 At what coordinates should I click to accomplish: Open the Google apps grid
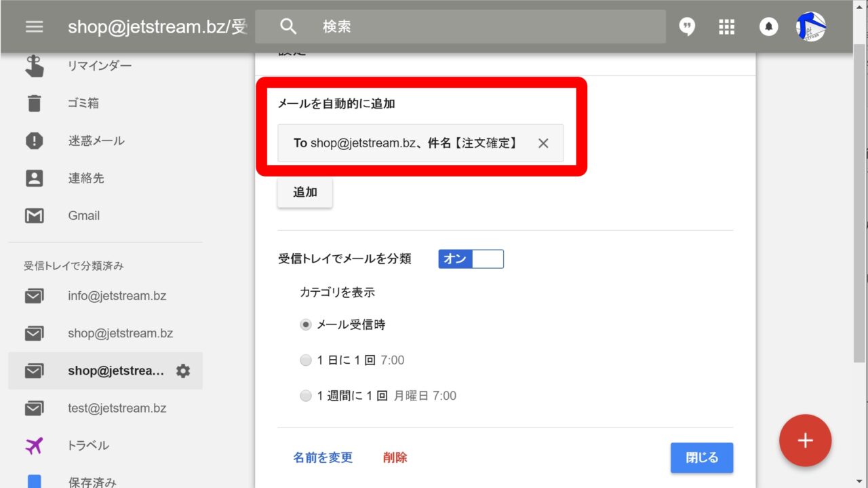(726, 26)
